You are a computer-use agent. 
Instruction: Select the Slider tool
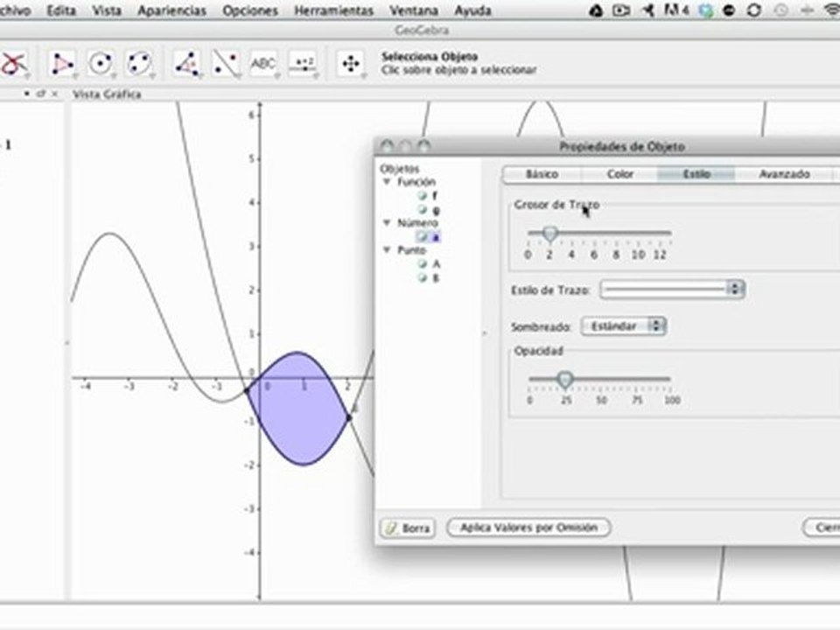pyautogui.click(x=304, y=64)
